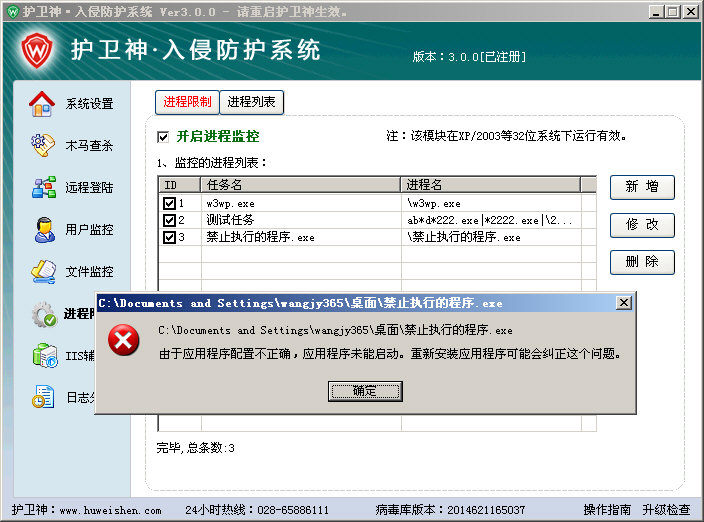
Task: Sort by the 任务名 column header
Action: pyautogui.click(x=300, y=185)
